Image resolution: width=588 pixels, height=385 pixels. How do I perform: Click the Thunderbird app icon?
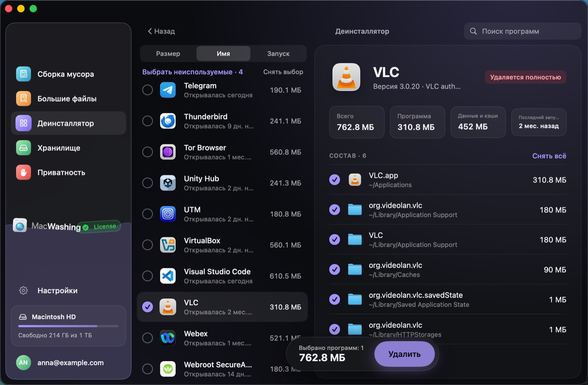tap(168, 121)
